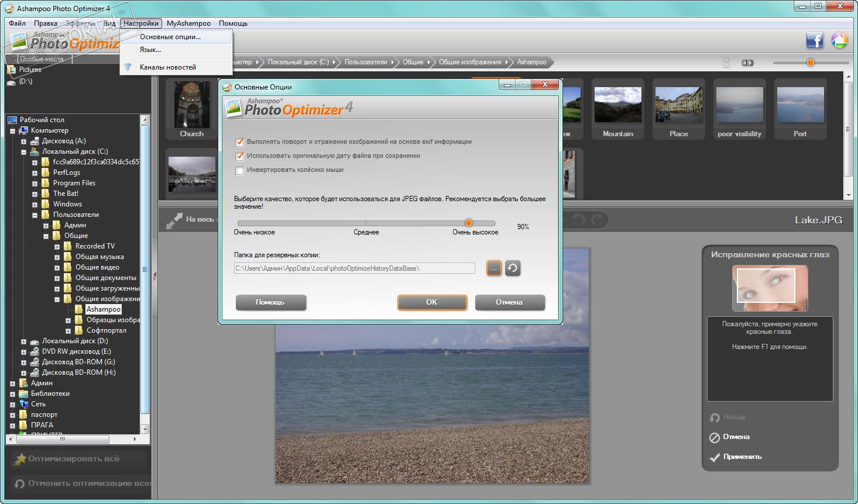Choose Язык... from the Настройки menu

point(176,50)
